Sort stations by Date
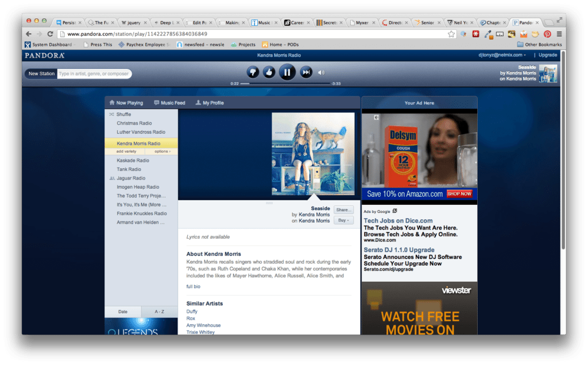Image resolution: width=588 pixels, height=365 pixels. [123, 312]
